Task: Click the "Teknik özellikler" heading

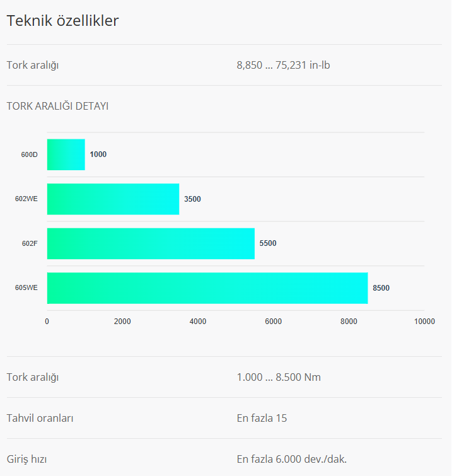Action: coord(62,21)
